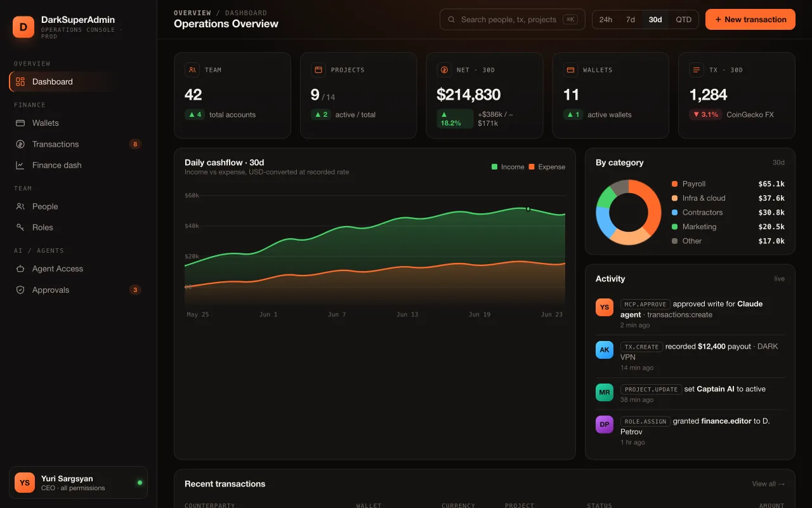This screenshot has width=812, height=508.
Task: Click the ⌘K shortcut badge
Action: pyautogui.click(x=570, y=20)
